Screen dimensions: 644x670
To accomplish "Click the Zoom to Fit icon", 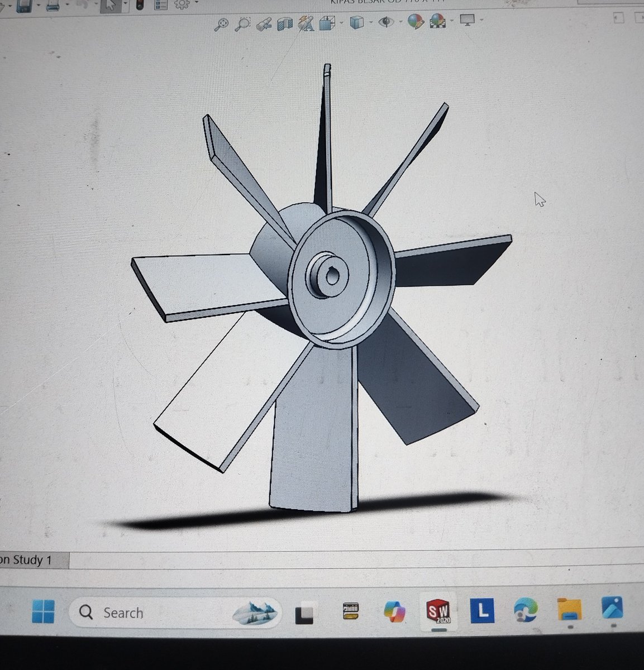I will (x=222, y=24).
